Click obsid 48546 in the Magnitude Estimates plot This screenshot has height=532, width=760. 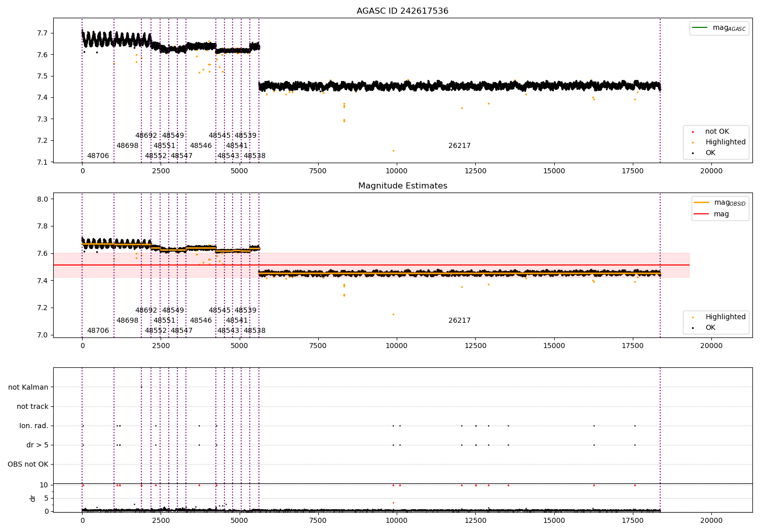[201, 321]
